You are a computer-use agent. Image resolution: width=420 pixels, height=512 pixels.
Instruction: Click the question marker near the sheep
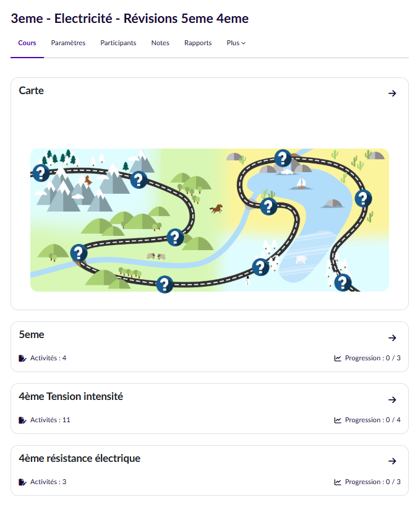tap(175, 237)
